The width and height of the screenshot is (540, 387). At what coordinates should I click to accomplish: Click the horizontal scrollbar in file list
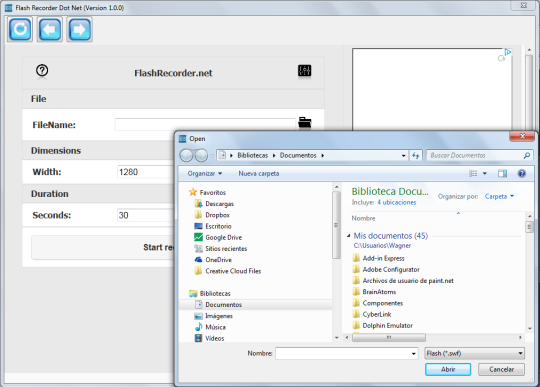(389, 337)
